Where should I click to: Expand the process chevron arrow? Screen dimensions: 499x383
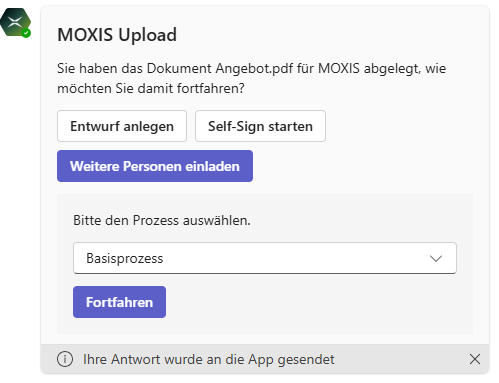pos(436,258)
